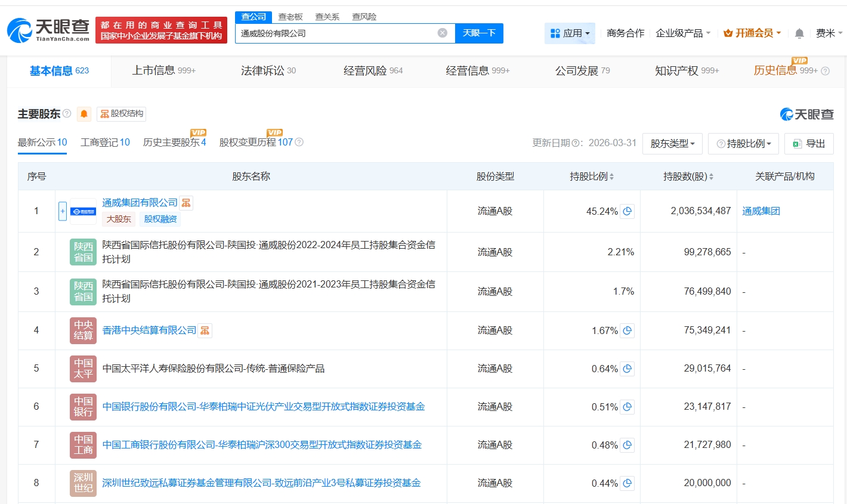
Task: Click the 中央结算 avatar icon
Action: (x=83, y=330)
